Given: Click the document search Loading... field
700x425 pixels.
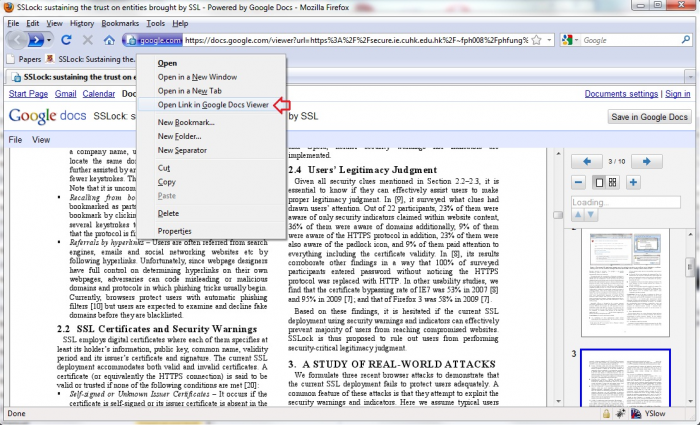Looking at the screenshot, I should pos(625,202).
